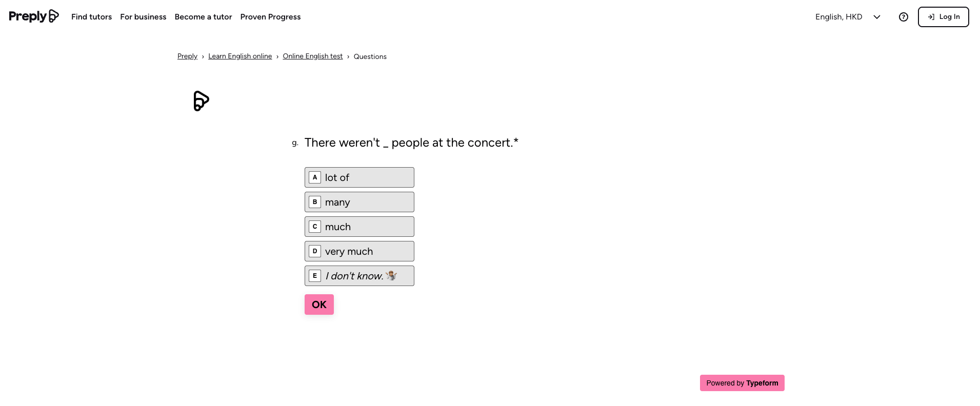The width and height of the screenshot is (980, 406).
Task: Click the letter D key hint badge
Action: click(315, 251)
